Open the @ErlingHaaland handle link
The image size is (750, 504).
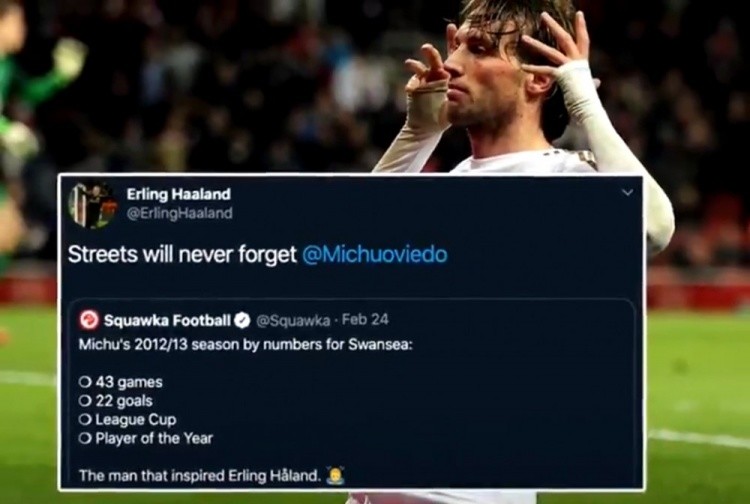pos(179,213)
